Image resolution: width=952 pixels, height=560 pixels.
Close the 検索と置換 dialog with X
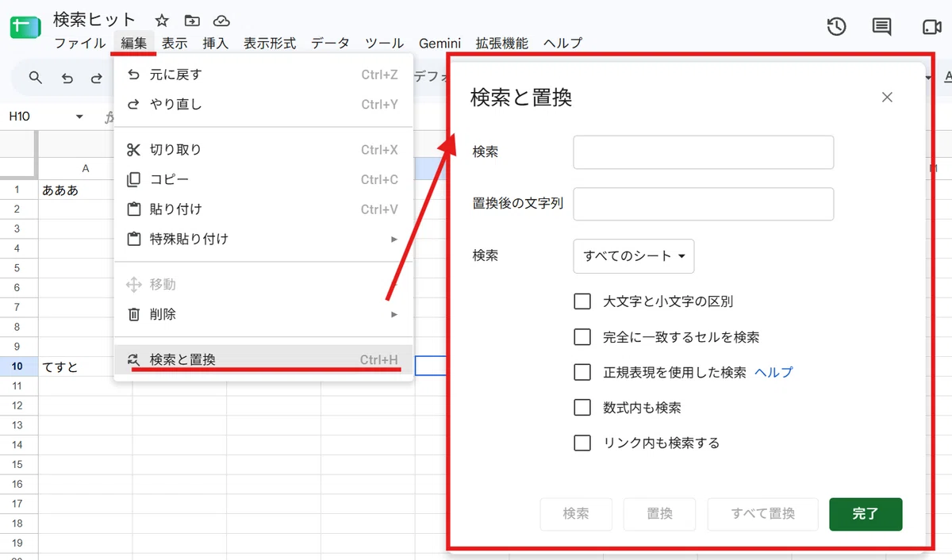point(887,98)
